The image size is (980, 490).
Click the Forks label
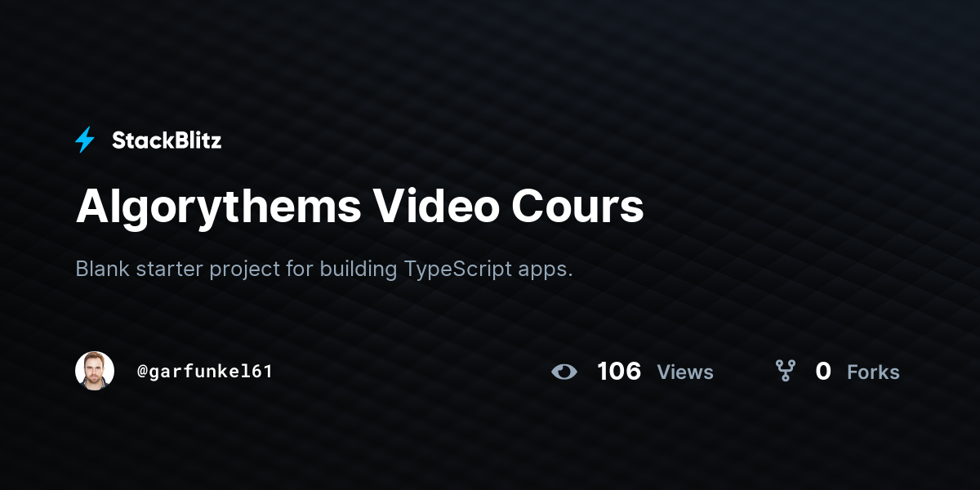pos(873,372)
